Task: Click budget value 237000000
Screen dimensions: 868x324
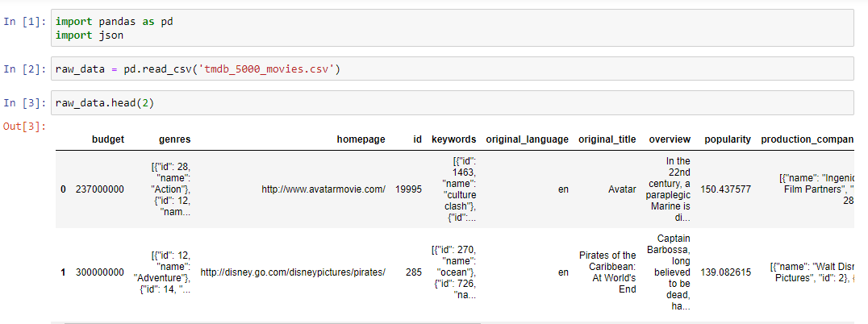Action: click(x=100, y=189)
